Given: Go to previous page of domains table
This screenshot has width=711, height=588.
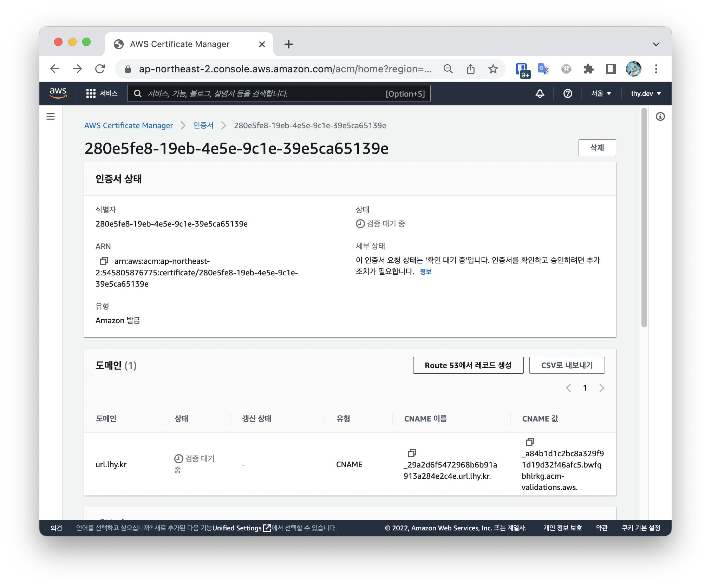Looking at the screenshot, I should (x=568, y=388).
